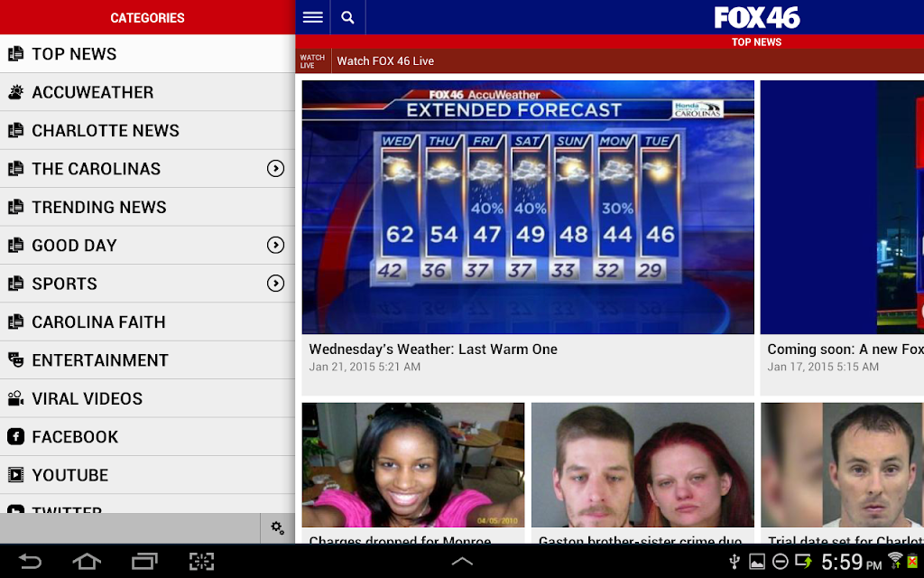Open the Charlotte News category

coord(147,130)
